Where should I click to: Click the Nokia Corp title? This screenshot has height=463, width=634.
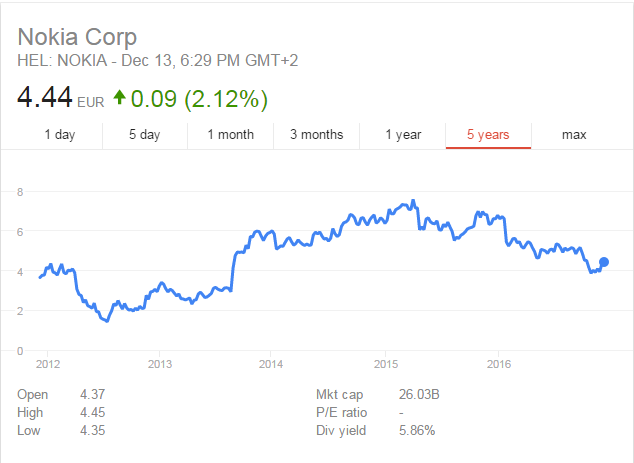click(x=78, y=37)
